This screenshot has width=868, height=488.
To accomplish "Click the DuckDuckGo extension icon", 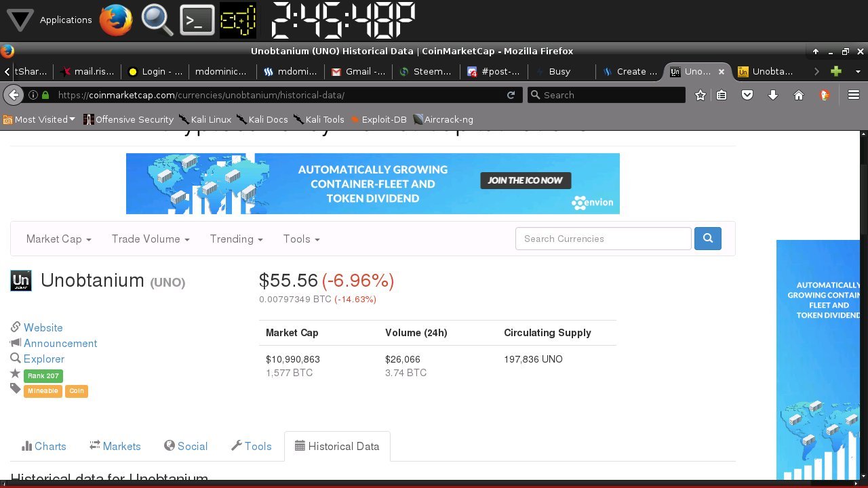I will pos(825,95).
